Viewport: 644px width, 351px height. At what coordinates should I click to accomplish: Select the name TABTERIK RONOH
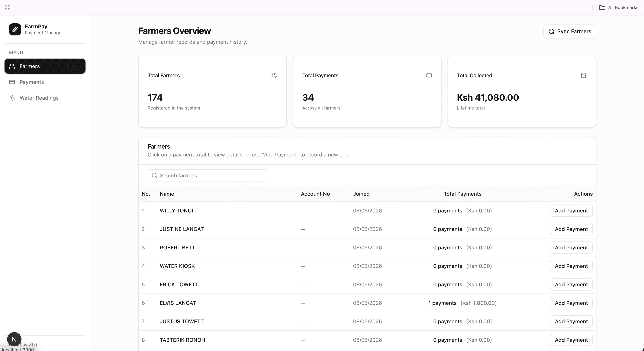click(182, 340)
